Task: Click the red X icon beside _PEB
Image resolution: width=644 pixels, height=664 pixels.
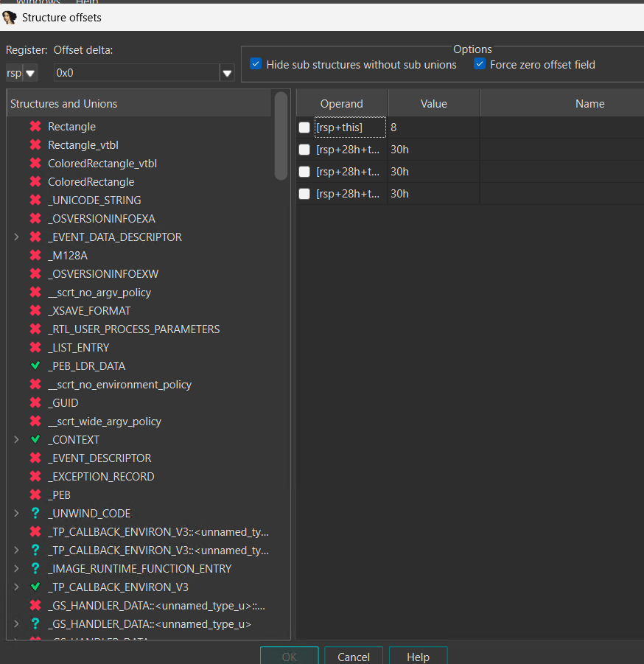Action: point(35,494)
